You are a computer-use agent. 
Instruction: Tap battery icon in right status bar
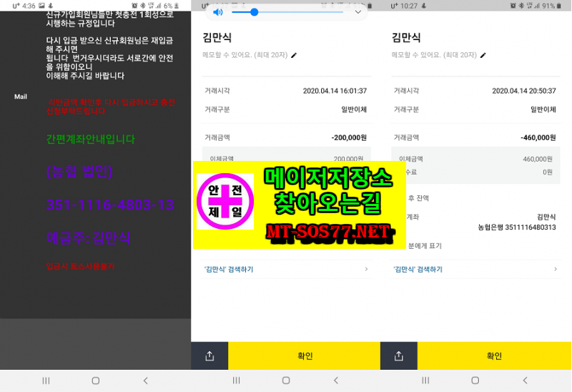pos(559,6)
